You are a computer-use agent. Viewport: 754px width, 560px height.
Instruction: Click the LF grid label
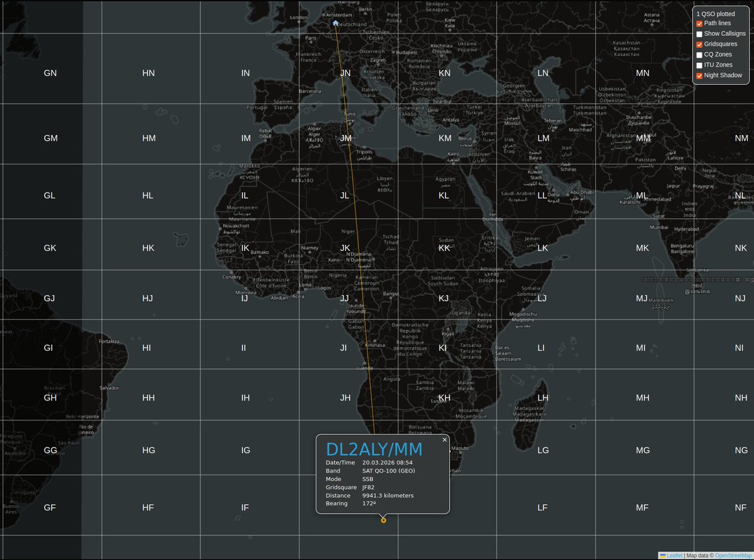coord(542,507)
